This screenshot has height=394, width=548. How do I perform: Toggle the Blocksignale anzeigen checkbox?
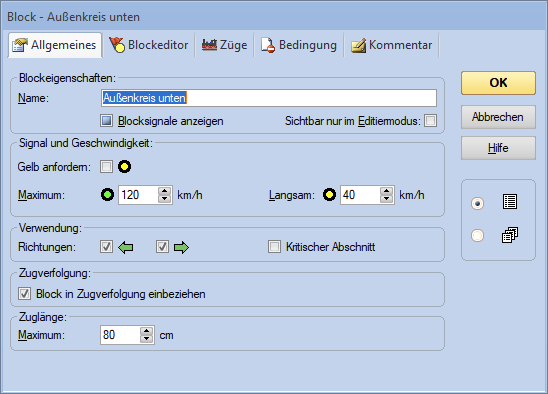coord(106,121)
